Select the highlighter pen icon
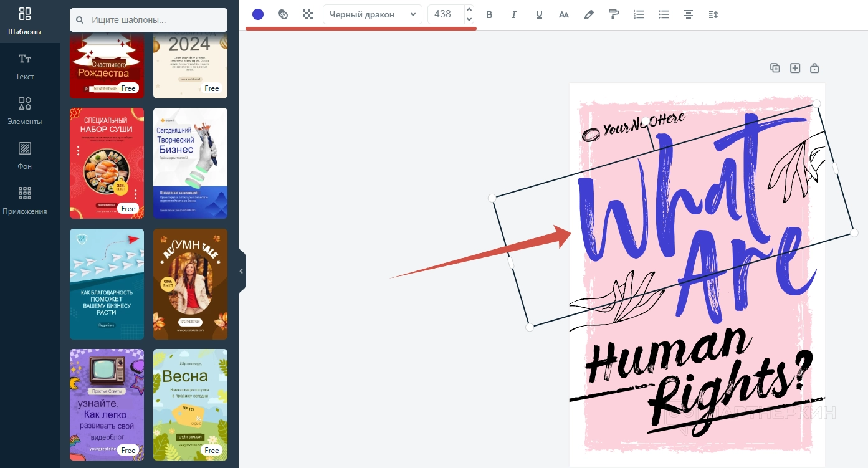The image size is (868, 468). [x=589, y=14]
